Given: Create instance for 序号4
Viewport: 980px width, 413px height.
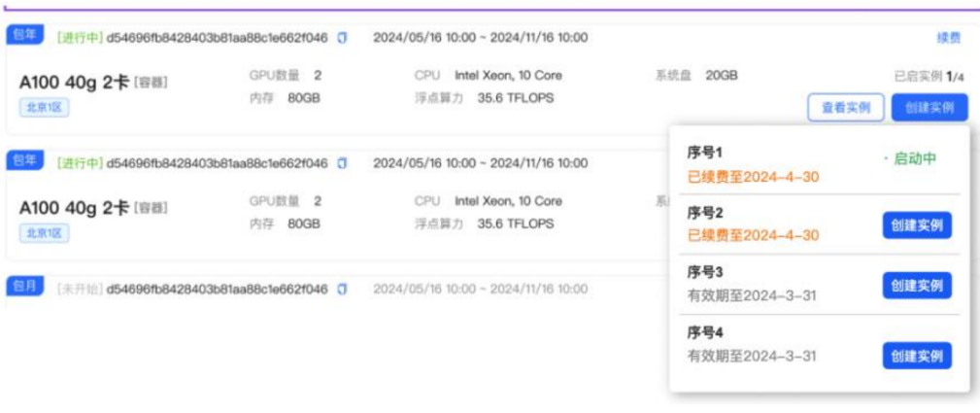Looking at the screenshot, I should [x=917, y=356].
